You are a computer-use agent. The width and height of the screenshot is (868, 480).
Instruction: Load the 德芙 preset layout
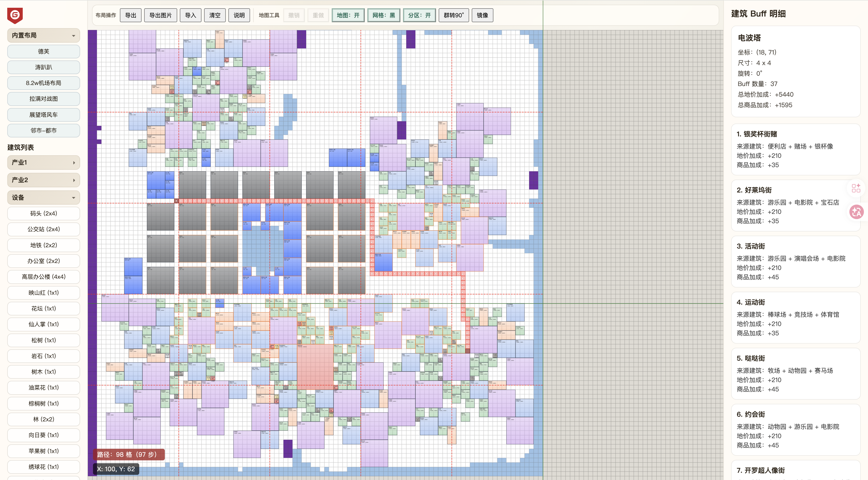(x=43, y=52)
